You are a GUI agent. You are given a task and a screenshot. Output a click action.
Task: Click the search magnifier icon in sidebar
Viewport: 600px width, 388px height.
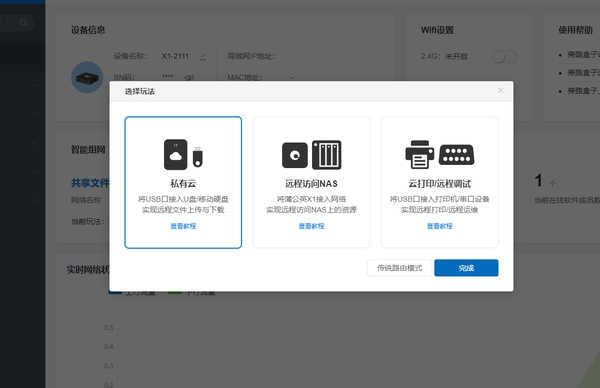[x=24, y=23]
